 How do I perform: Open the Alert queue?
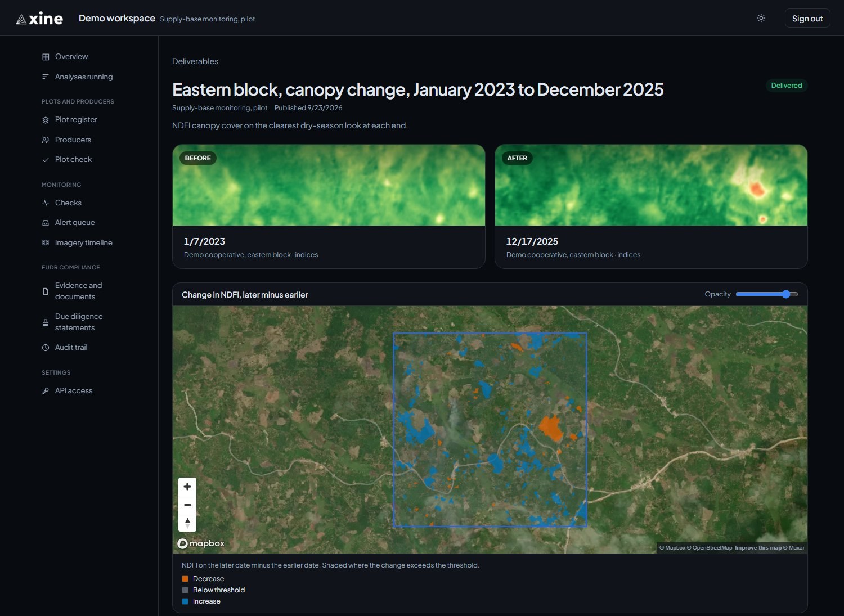[75, 222]
